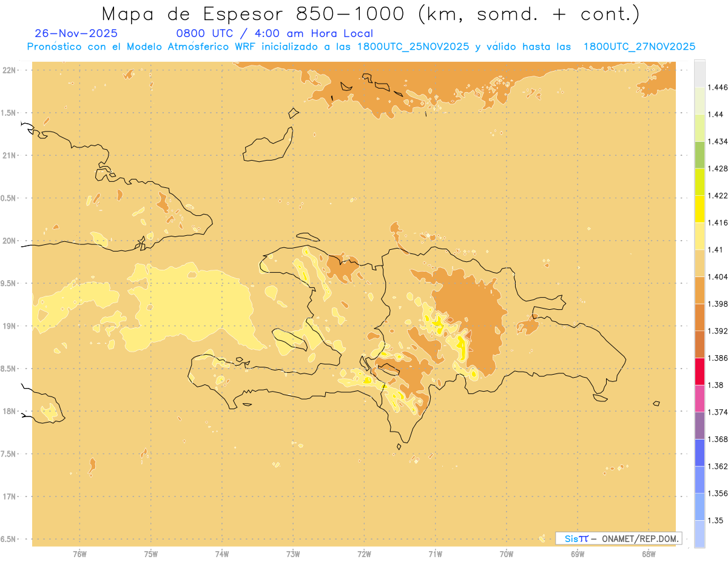Click the colorbar value '1.422'
The image size is (728, 562).
(718, 195)
